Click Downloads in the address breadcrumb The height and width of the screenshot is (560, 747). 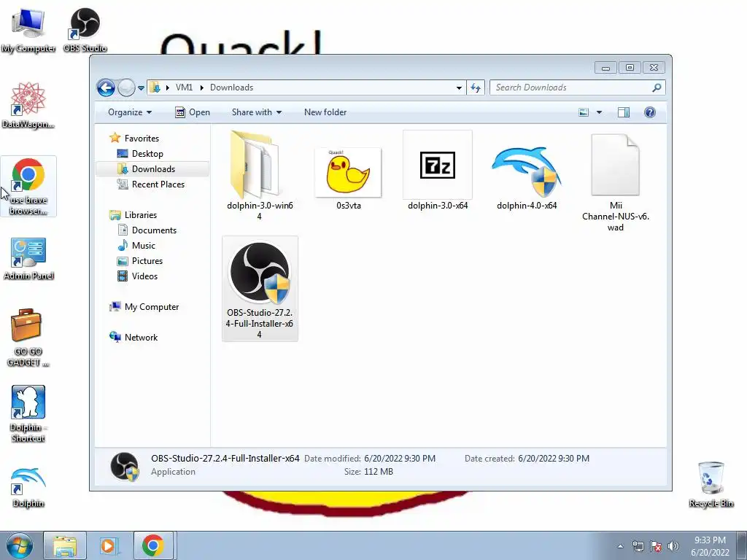pyautogui.click(x=231, y=87)
